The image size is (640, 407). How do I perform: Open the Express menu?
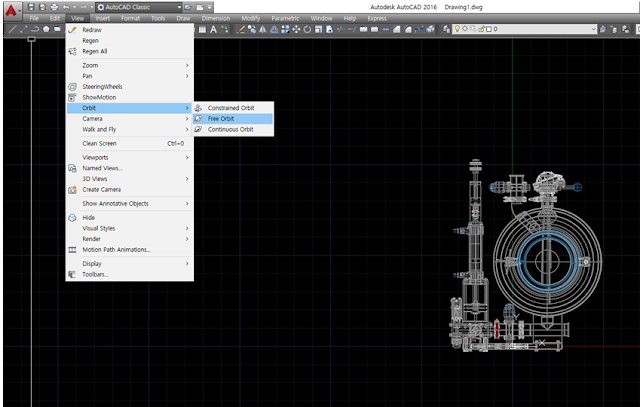coord(377,18)
